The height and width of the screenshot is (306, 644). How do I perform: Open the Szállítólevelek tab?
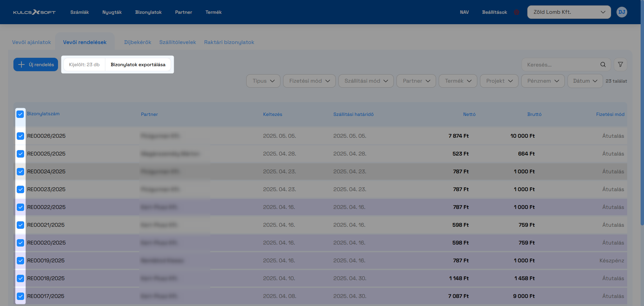click(x=178, y=42)
